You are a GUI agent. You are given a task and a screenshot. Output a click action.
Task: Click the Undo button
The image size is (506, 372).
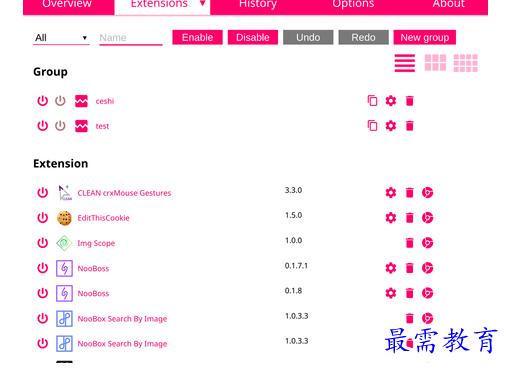[308, 37]
